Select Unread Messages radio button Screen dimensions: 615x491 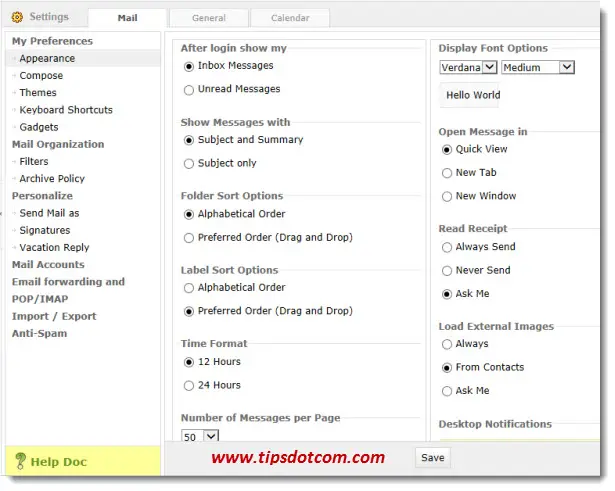click(189, 90)
